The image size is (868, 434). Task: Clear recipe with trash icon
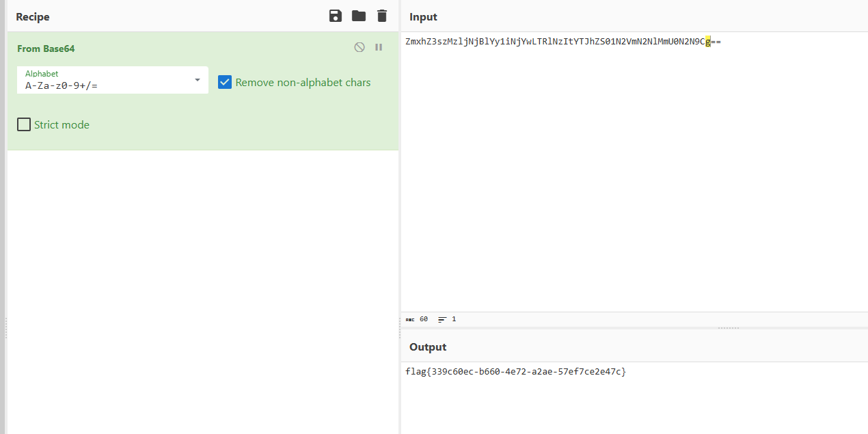pos(382,16)
